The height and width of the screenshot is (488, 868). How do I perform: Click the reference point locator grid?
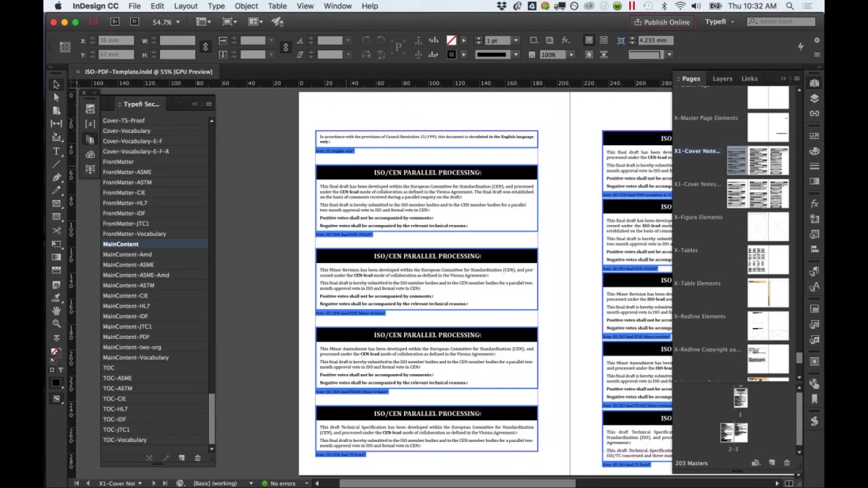(x=65, y=47)
